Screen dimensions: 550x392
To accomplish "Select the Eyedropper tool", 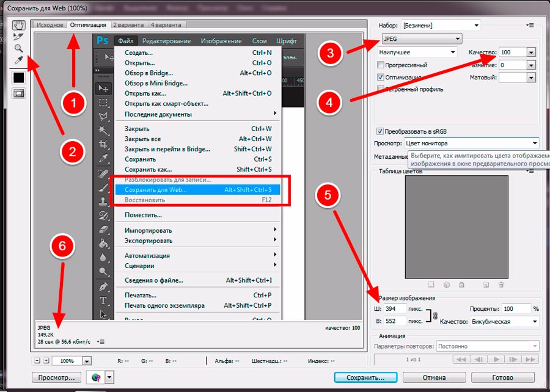I will tap(18, 60).
